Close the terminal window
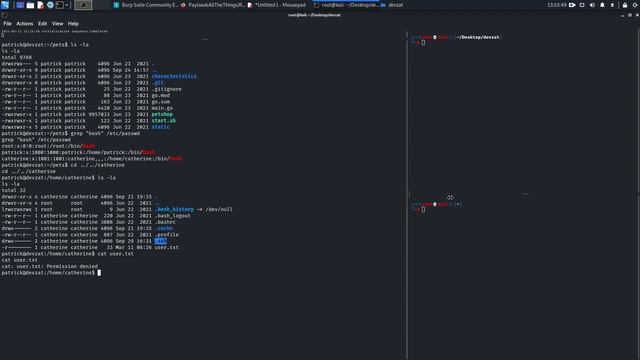Viewport: 640px width, 360px height. pyautogui.click(x=637, y=15)
